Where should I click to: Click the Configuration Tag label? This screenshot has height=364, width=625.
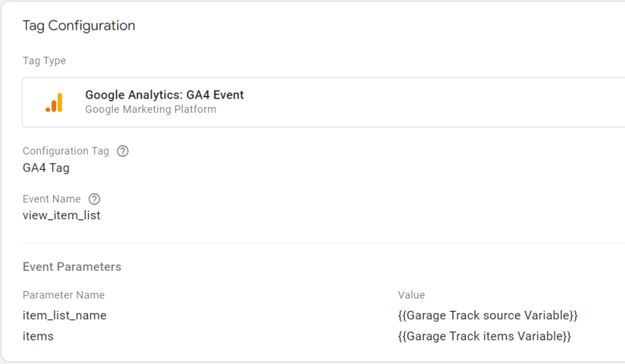(x=66, y=151)
